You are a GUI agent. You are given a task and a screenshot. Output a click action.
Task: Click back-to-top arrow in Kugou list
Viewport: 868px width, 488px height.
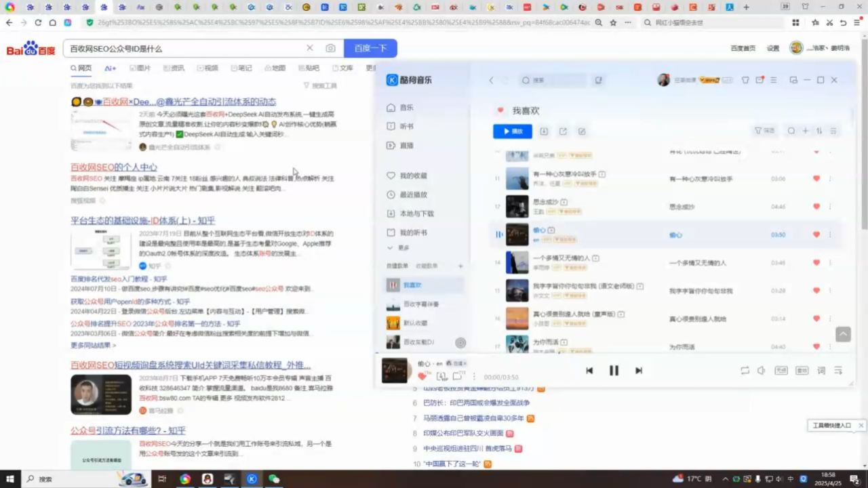[843, 334]
